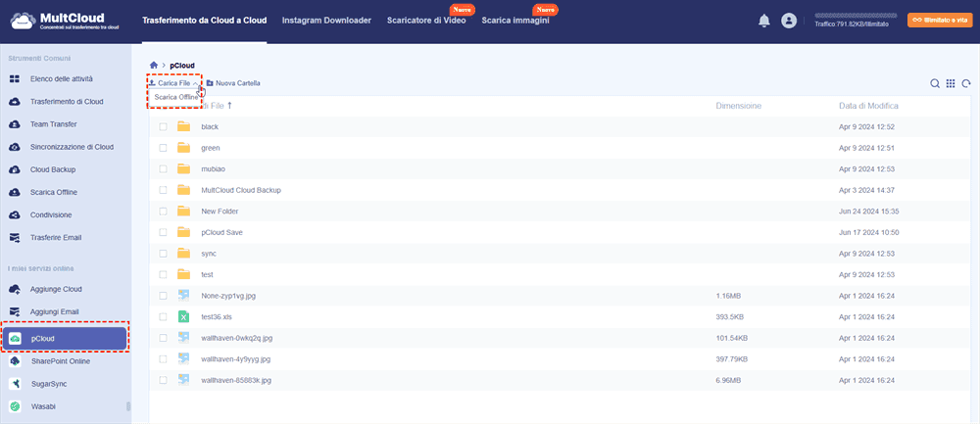The width and height of the screenshot is (980, 424).
Task: Click the test folder name
Action: 208,275
